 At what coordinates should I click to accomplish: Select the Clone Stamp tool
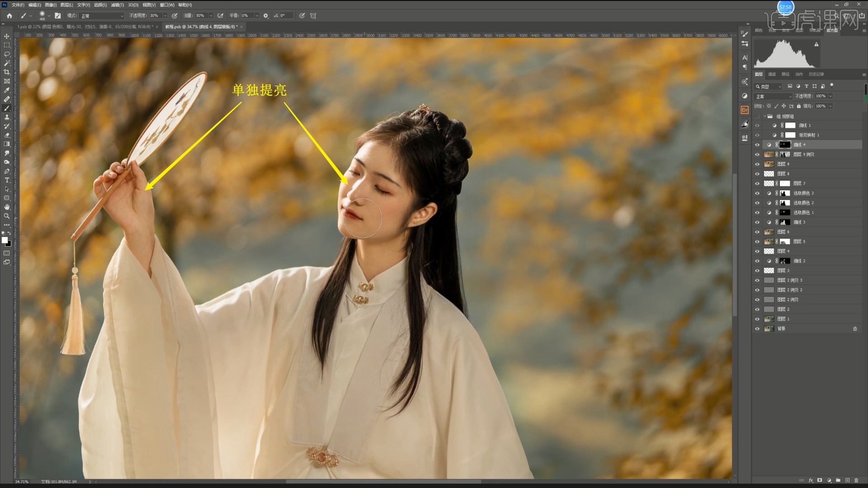7,117
